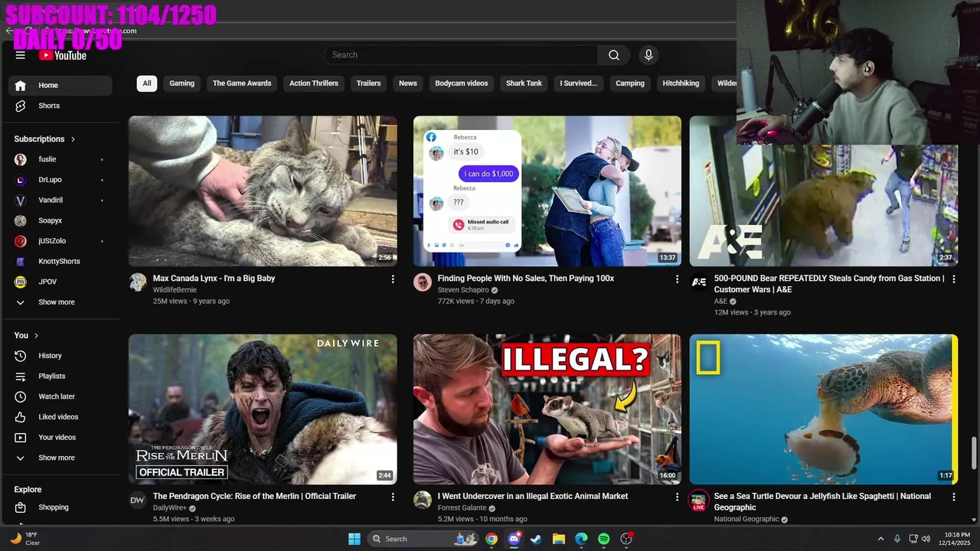Click the page vertical scrollbar thumb
This screenshot has height=551, width=980.
(974, 452)
